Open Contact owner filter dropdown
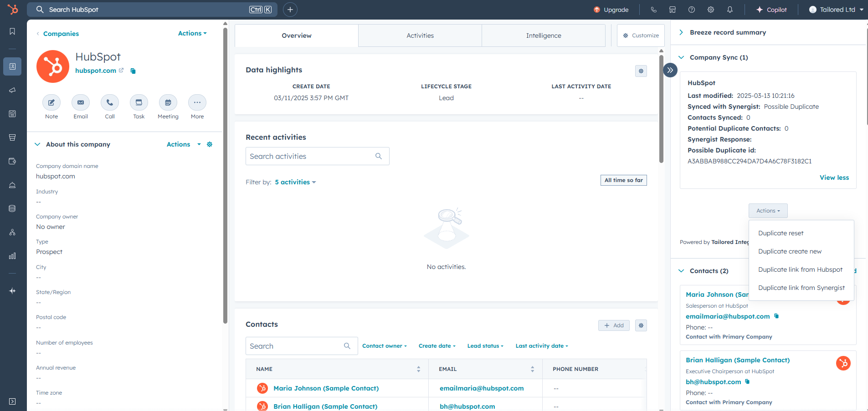868x411 pixels. [384, 346]
